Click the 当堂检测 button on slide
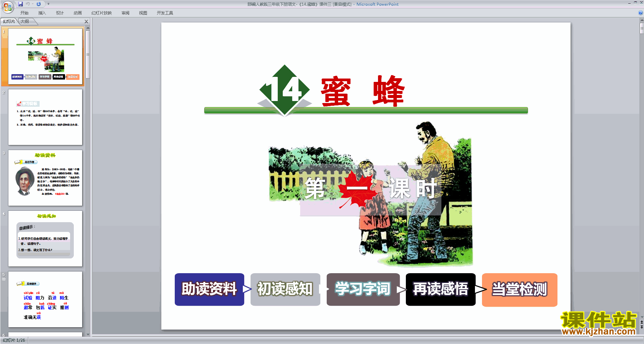This screenshot has height=344, width=644. tap(520, 290)
